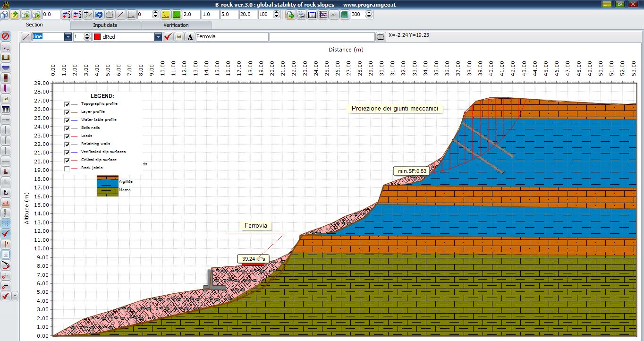The width and height of the screenshot is (644, 341).
Task: Click the Ferrovia text input field
Action: [x=232, y=37]
